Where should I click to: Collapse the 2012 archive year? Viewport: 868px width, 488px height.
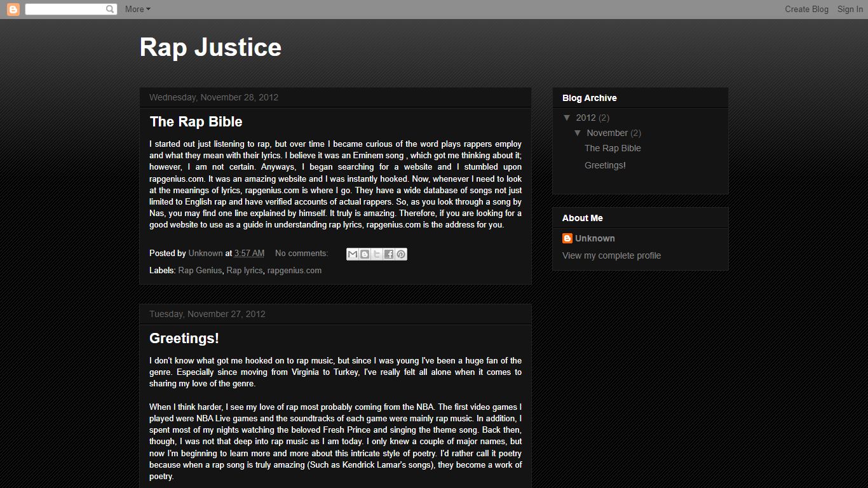[567, 118]
